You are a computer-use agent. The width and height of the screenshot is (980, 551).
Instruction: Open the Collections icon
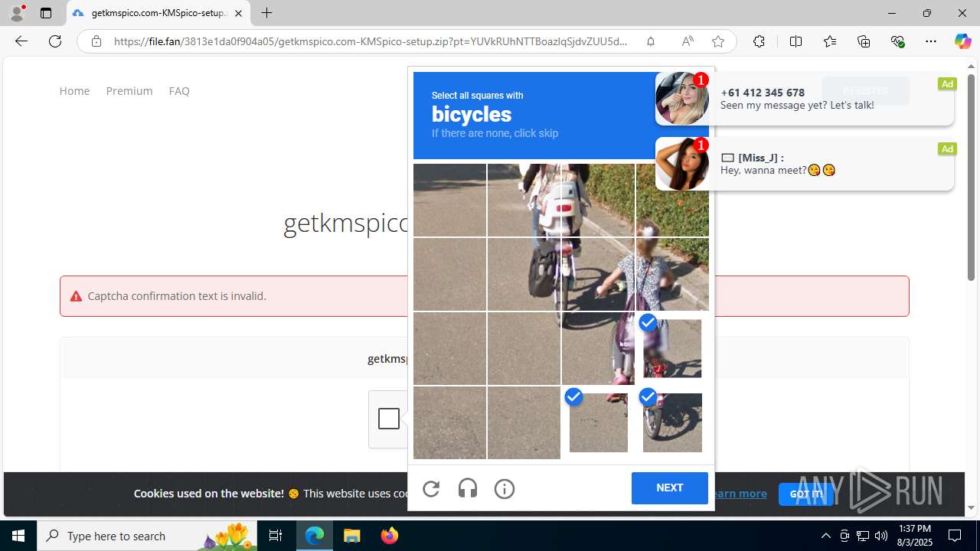coord(864,41)
